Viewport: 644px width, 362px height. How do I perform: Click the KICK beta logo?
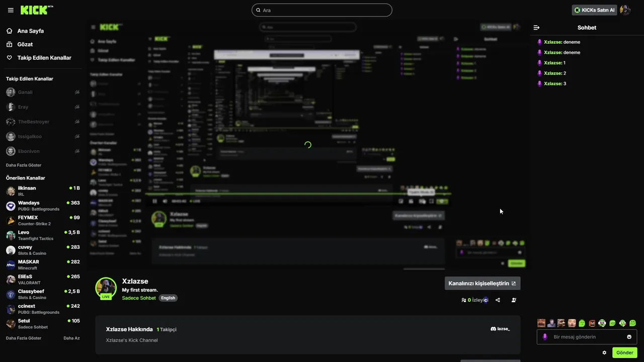click(x=37, y=10)
